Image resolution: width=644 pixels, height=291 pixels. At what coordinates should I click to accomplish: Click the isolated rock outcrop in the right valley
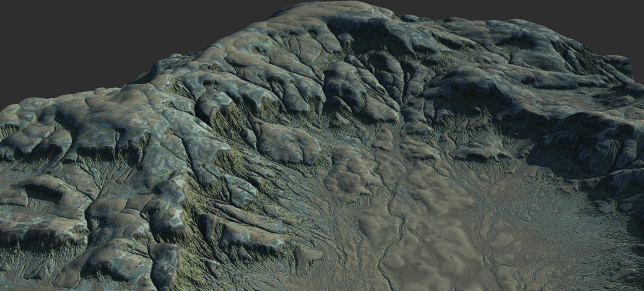[x=482, y=149]
